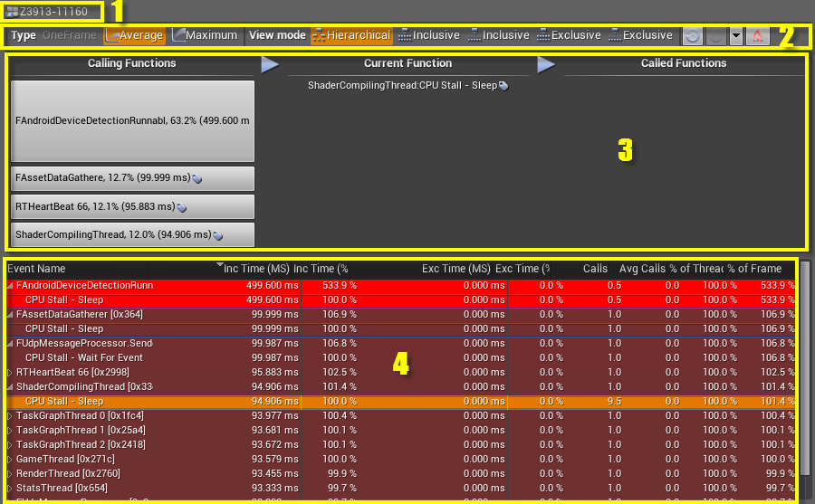Screen dimensions: 815x504
Task: Select the RenderThread [0x2760] event name
Action: (68, 474)
